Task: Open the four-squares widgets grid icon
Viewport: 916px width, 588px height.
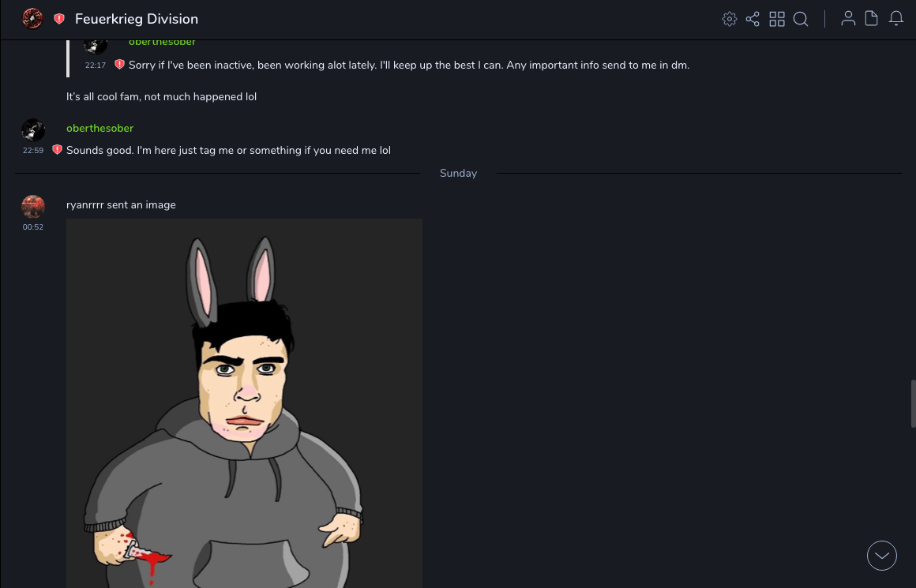Action: (777, 19)
